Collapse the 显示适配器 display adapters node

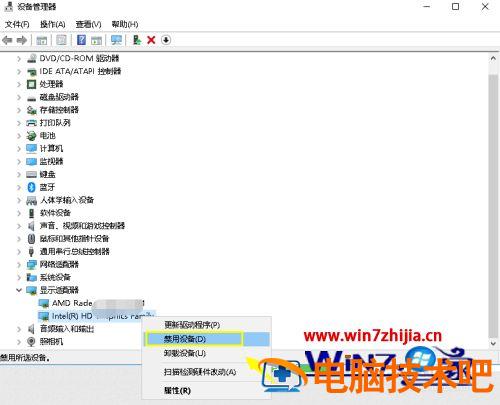(x=19, y=290)
